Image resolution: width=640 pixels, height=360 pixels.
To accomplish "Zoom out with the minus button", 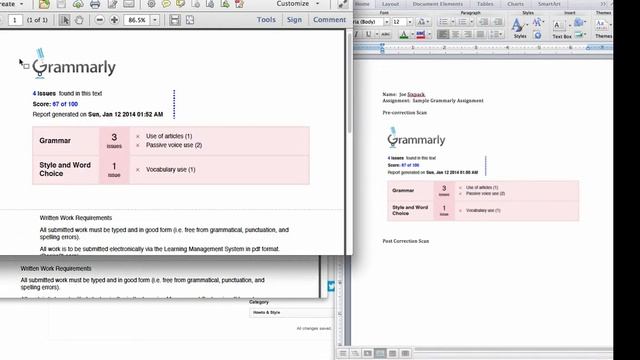I will pyautogui.click(x=100, y=20).
